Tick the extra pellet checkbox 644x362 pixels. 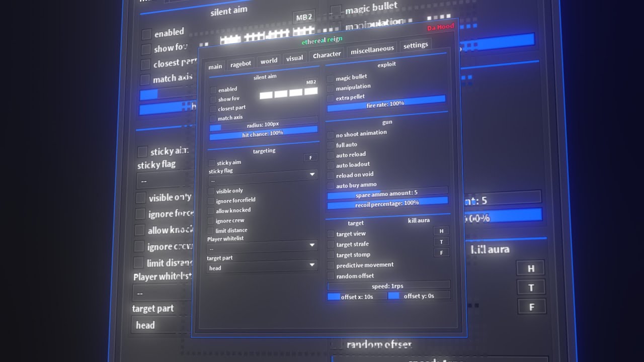tap(331, 98)
